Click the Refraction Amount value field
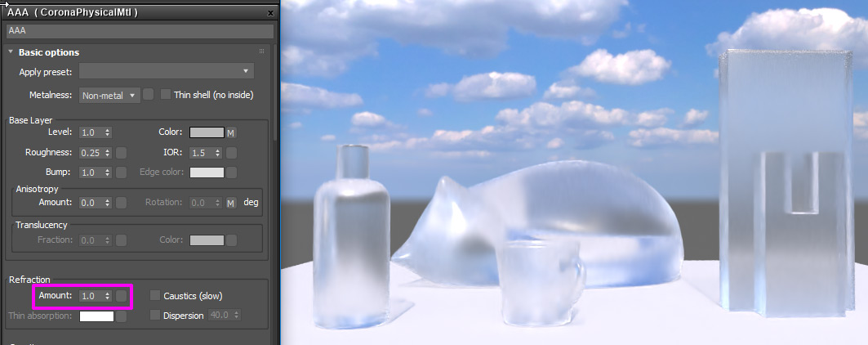Image resolution: width=868 pixels, height=345 pixels. pos(91,296)
